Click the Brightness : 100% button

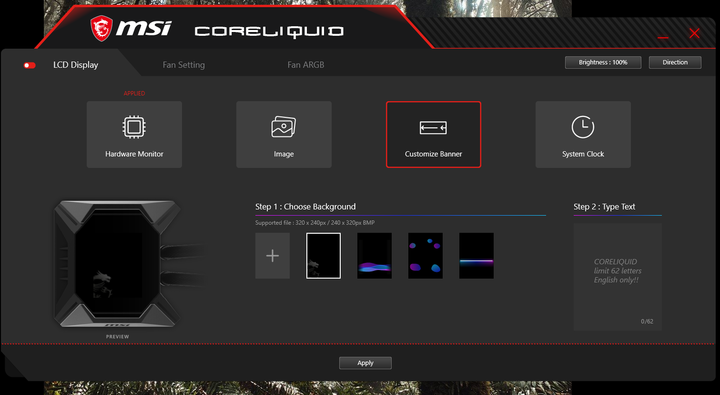pos(603,62)
